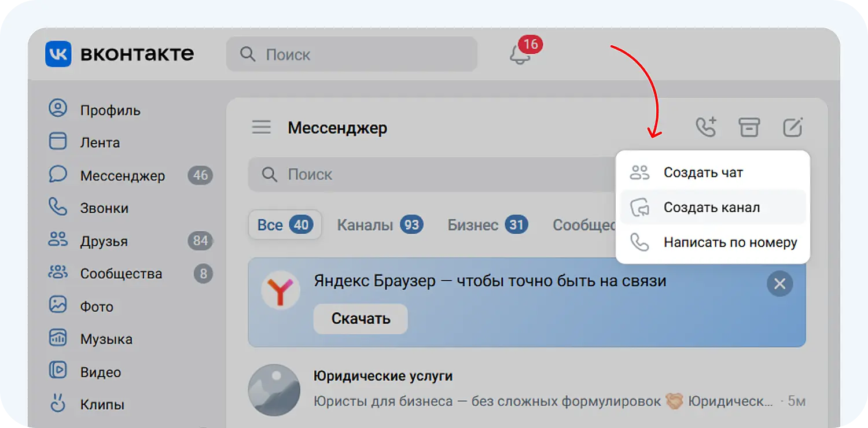This screenshot has width=868, height=428.
Task: Click the вконтакте wordmark text
Action: 137,54
